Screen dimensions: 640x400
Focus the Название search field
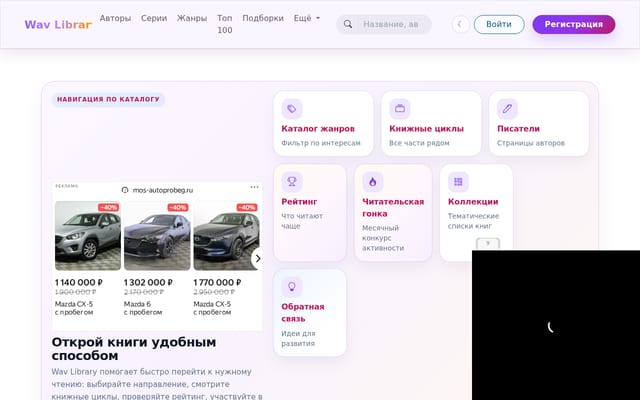click(394, 24)
